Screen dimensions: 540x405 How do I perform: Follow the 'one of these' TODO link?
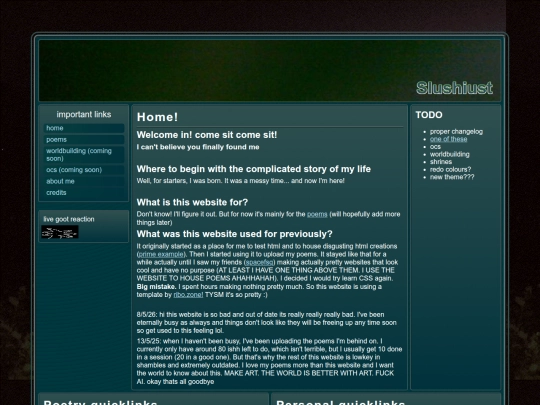click(x=448, y=139)
